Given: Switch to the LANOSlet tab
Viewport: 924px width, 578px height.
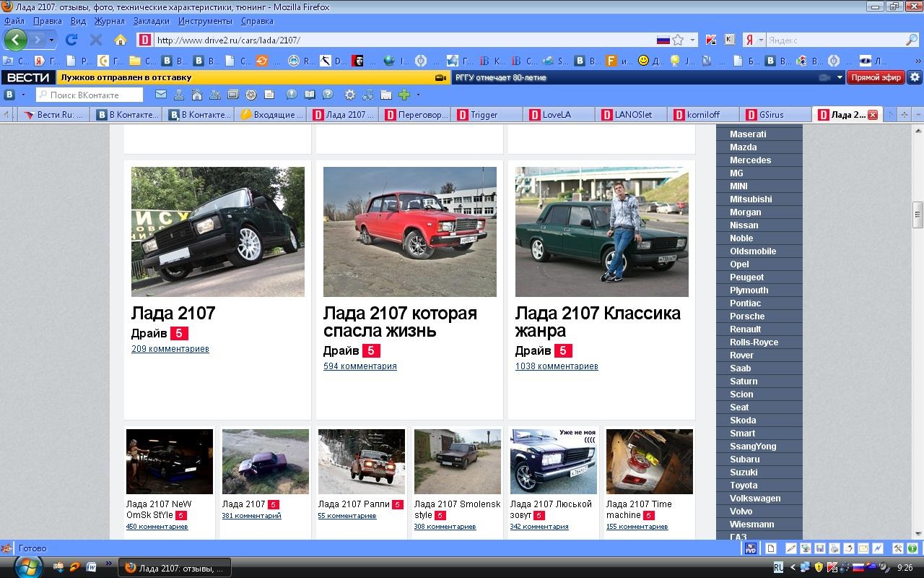Looking at the screenshot, I should point(630,114).
